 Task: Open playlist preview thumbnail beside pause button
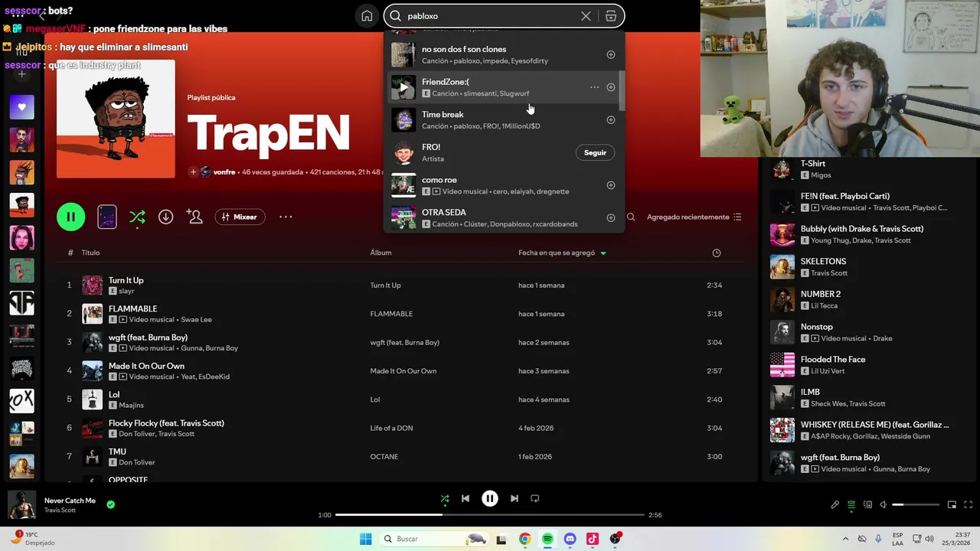107,217
